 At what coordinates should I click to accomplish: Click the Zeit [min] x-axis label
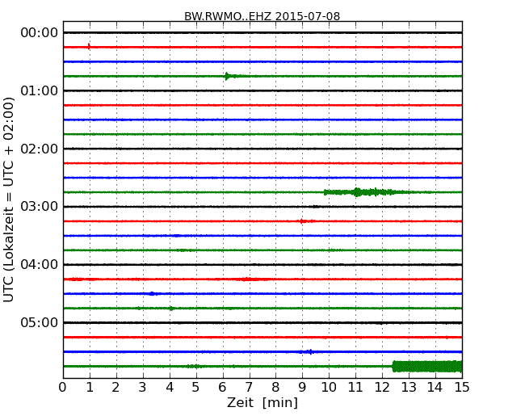[262, 402]
